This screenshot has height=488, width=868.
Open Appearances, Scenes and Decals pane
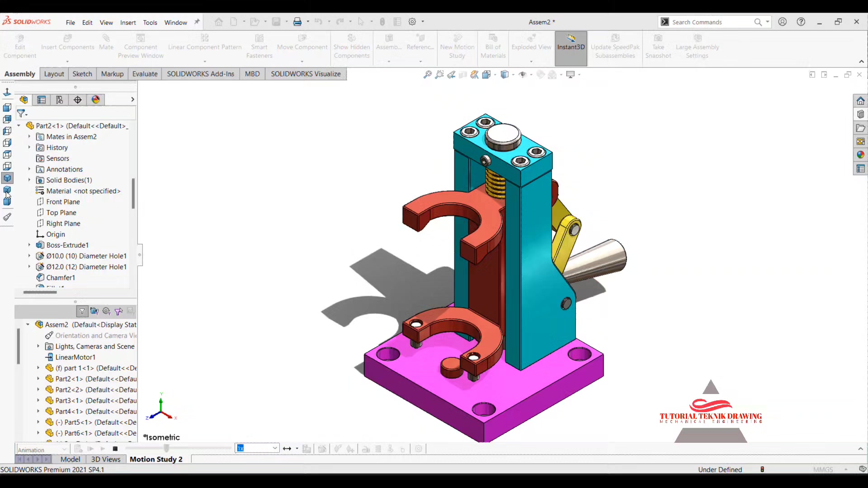(x=860, y=155)
